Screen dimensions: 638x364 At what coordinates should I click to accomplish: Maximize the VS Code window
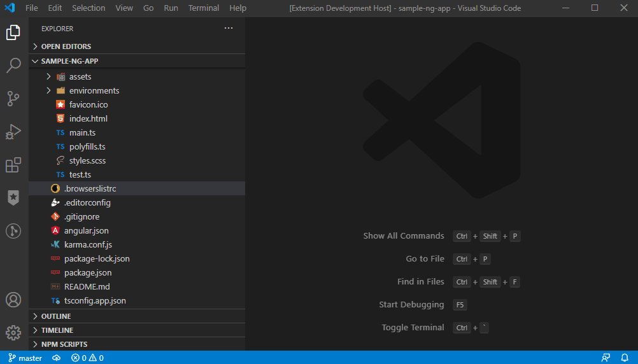point(595,8)
